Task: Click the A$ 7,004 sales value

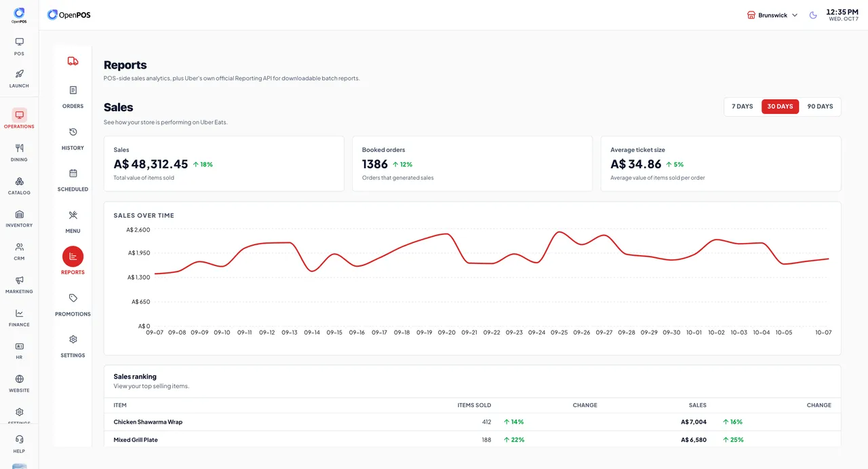Action: 694,422
